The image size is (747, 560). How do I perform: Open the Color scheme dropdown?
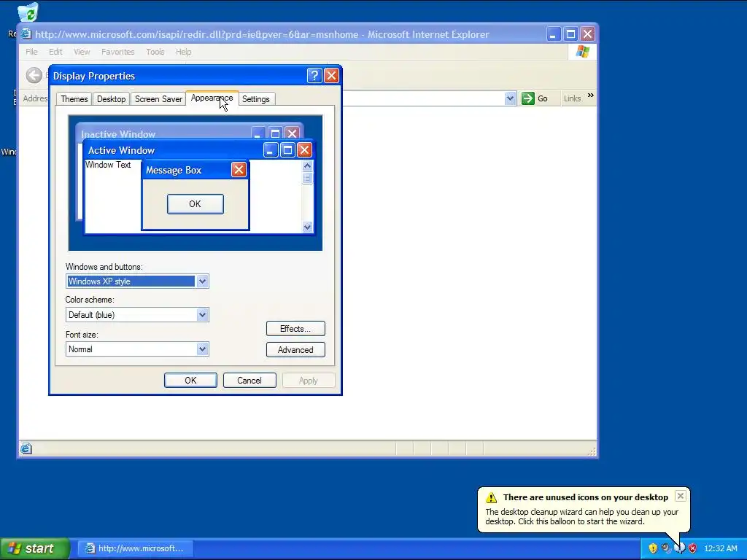point(203,315)
